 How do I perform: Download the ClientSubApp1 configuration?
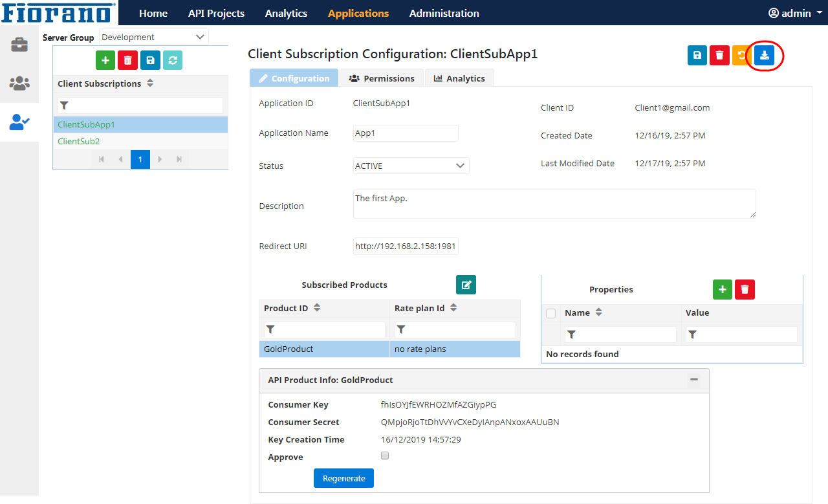click(x=765, y=56)
